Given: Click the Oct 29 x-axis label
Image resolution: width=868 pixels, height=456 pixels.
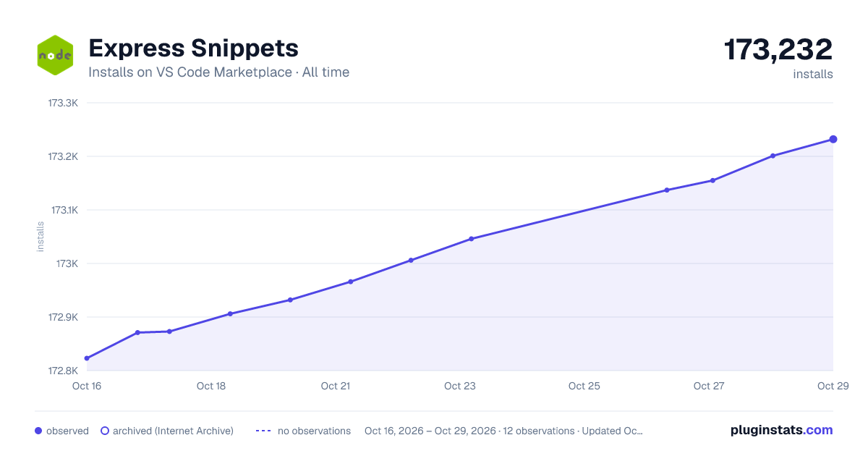Looking at the screenshot, I should point(832,386).
